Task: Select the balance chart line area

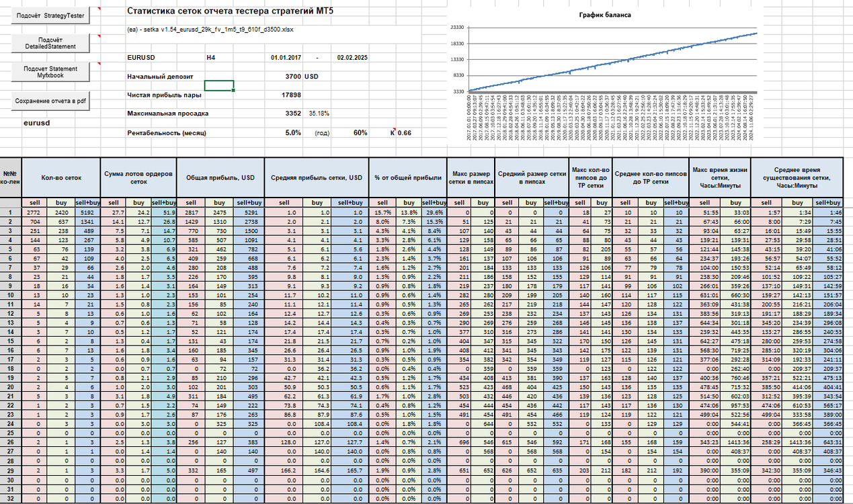Action: click(613, 61)
